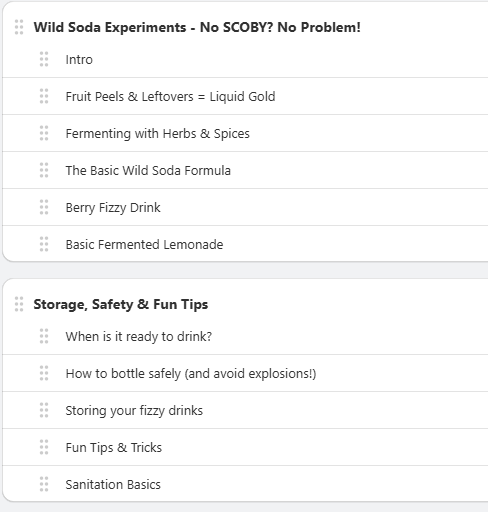Screen dimensions: 488x512
Task: Click drag handle for Fermenting with Herbs & Spices
Action: (44, 133)
